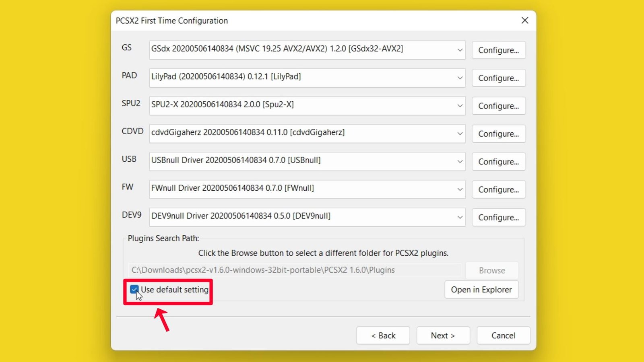The width and height of the screenshot is (644, 362).
Task: Click the plugins search path field
Action: (x=295, y=270)
